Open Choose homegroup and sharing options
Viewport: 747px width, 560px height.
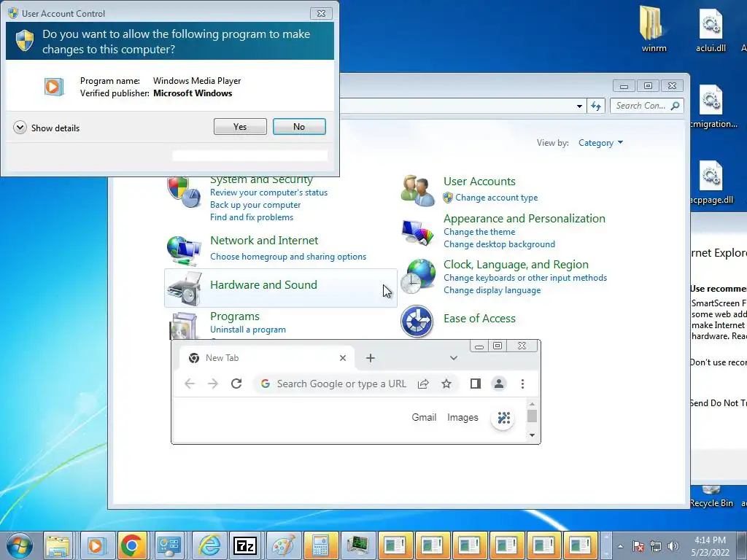[x=288, y=257]
